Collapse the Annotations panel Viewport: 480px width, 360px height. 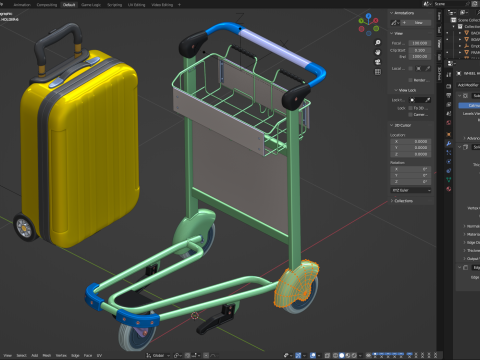[x=392, y=13]
